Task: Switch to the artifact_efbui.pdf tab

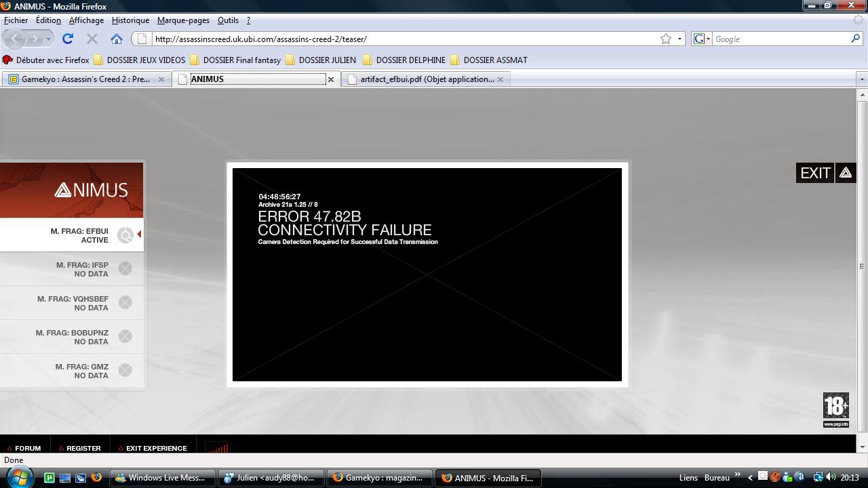Action: pos(427,79)
